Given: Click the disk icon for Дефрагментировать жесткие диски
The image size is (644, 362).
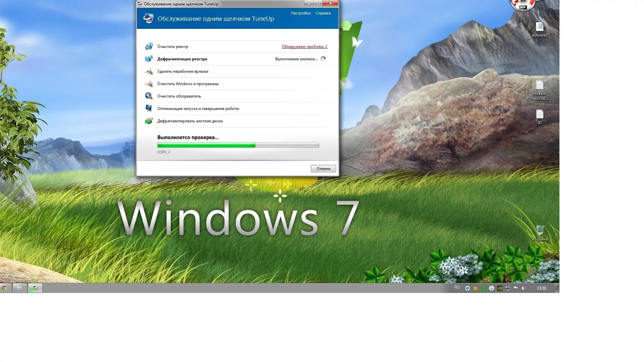Looking at the screenshot, I should 149,121.
